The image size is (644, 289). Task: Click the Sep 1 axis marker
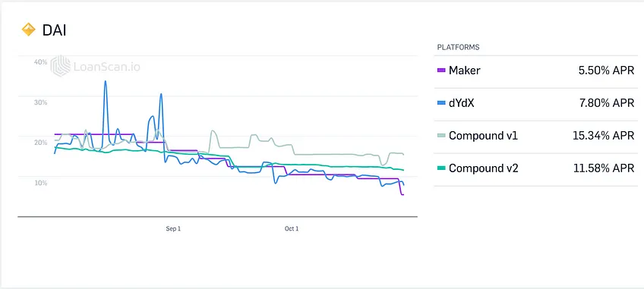pos(173,228)
